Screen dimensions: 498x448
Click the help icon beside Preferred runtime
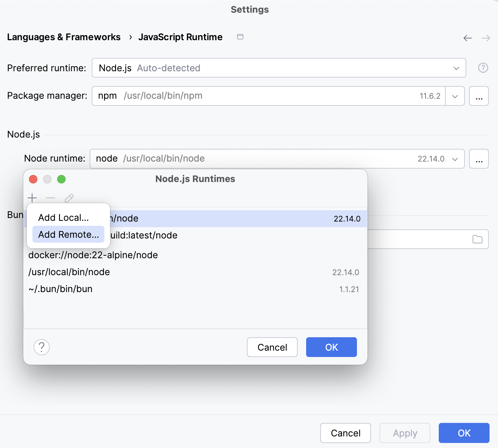tap(483, 68)
